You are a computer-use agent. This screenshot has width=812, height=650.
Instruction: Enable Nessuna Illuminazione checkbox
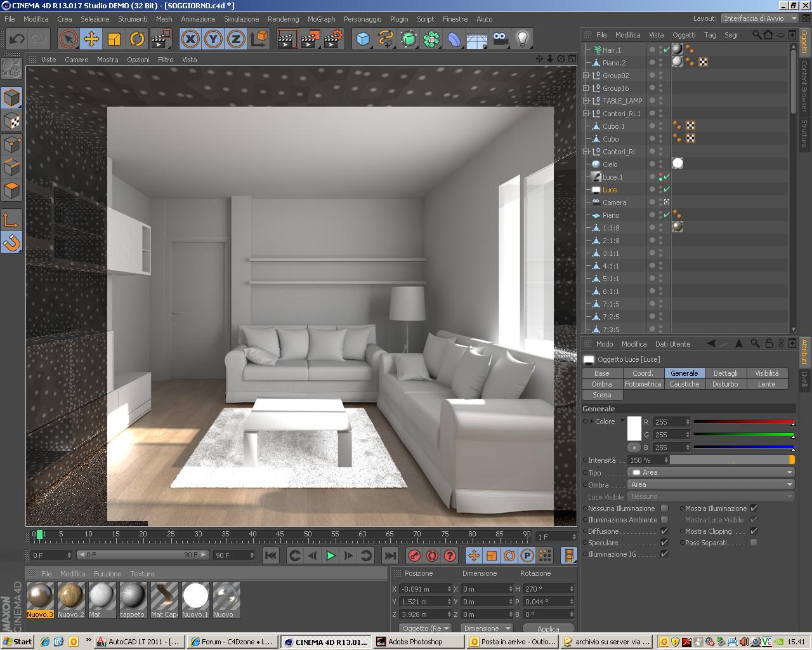point(664,508)
